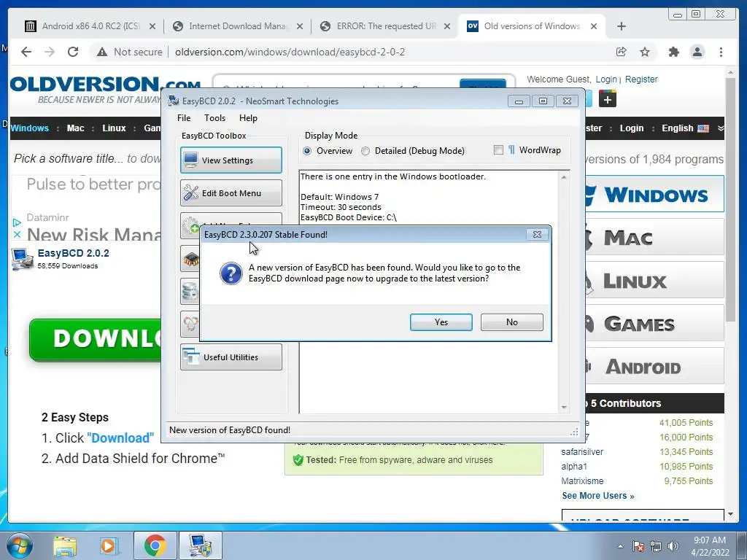Click the Not secure warning icon
Screen dimensions: 747x560
click(x=102, y=52)
